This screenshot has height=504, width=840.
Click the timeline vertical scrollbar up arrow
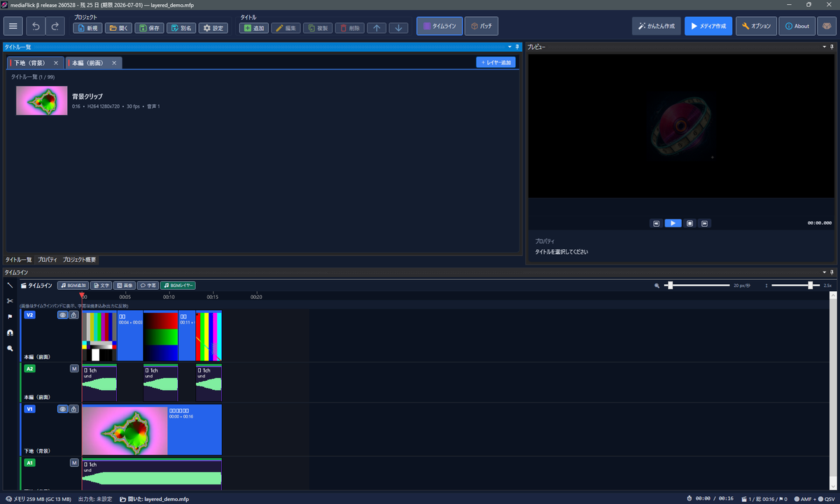coord(833,296)
